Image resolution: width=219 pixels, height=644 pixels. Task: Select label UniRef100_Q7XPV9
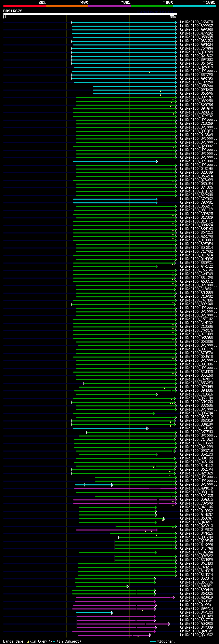pos(196,52)
